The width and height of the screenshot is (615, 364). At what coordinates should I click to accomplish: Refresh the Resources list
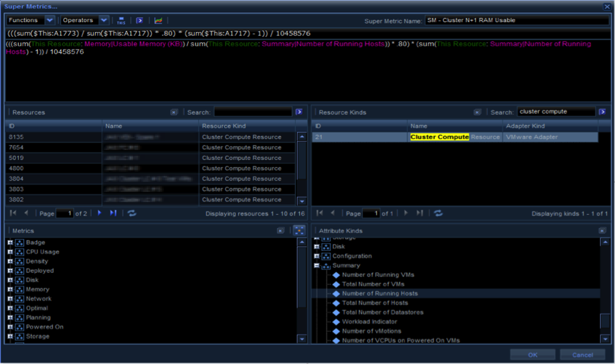[x=132, y=213]
